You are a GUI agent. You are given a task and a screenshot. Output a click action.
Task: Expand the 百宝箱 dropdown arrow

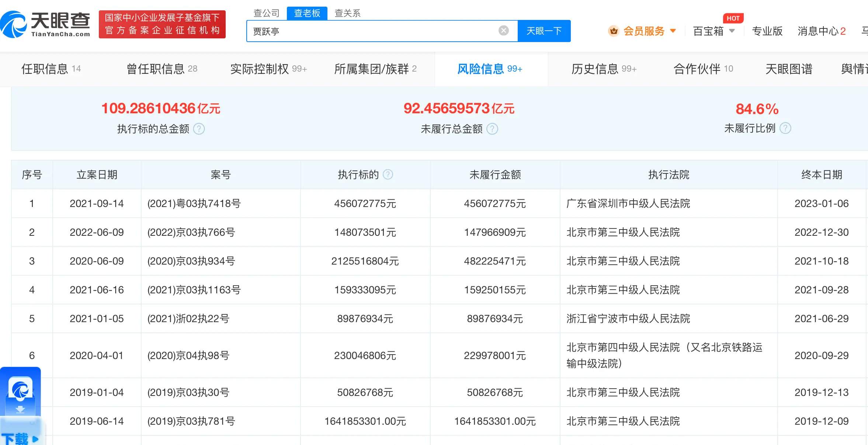[x=732, y=31]
